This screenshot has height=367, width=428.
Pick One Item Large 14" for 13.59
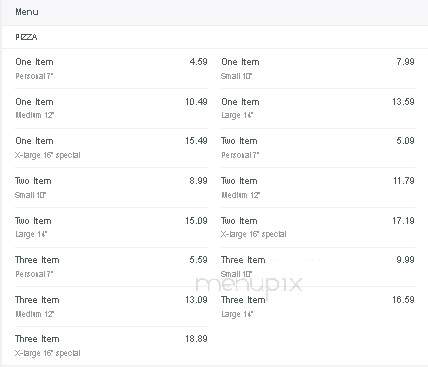click(x=318, y=109)
